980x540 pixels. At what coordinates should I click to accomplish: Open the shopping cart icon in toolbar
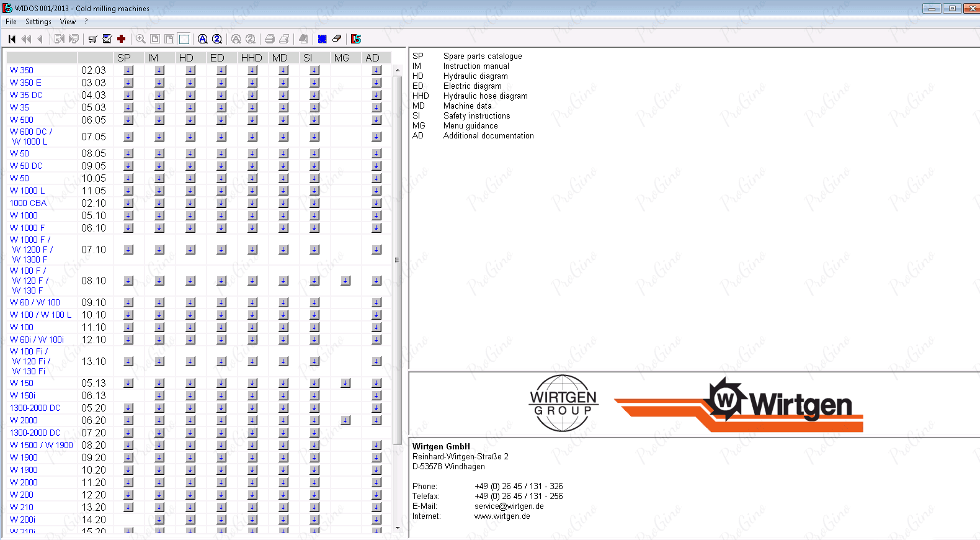click(92, 39)
